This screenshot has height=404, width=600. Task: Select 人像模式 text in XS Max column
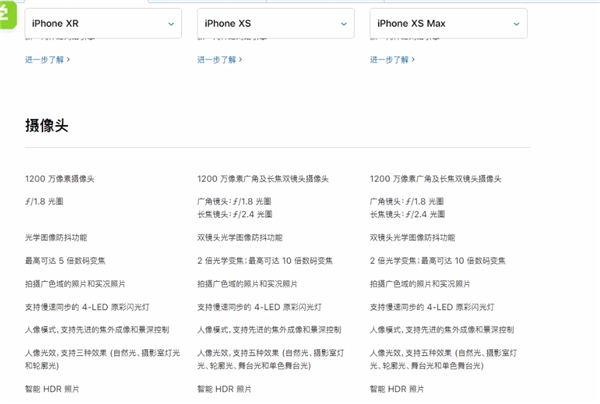385,330
